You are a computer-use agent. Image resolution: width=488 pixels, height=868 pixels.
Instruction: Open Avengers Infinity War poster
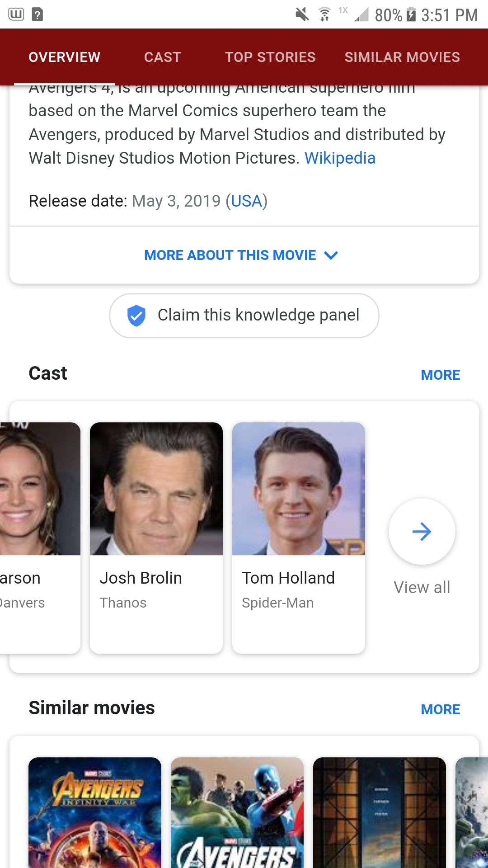95,812
